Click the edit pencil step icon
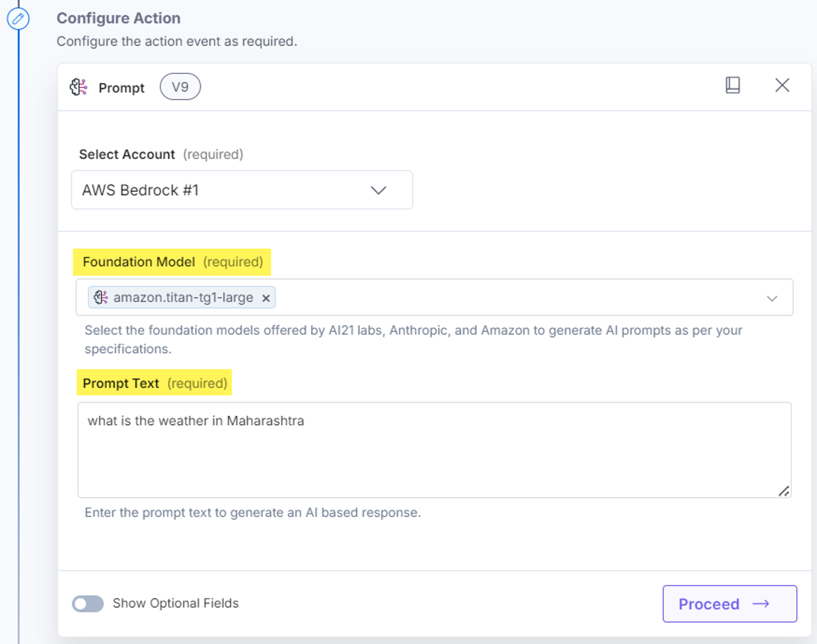 18,19
